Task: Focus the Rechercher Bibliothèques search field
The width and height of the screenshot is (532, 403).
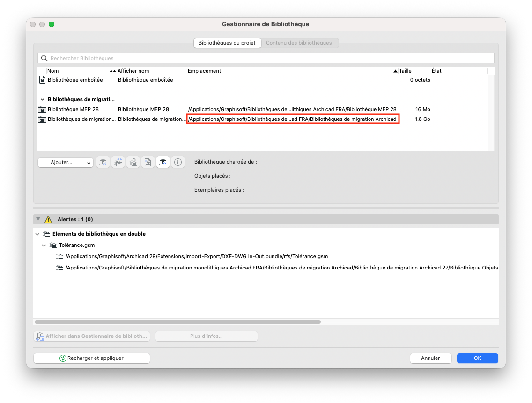Action: point(266,58)
